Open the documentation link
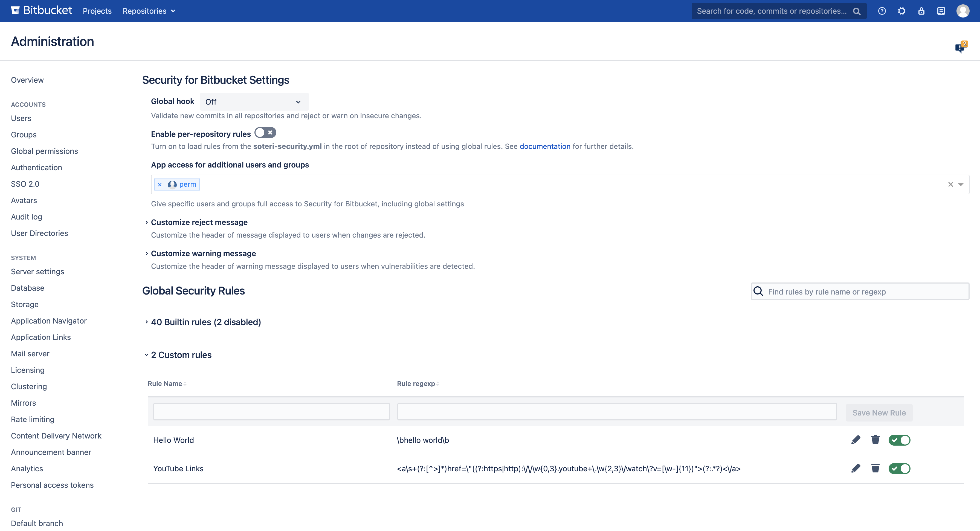Image resolution: width=980 pixels, height=531 pixels. pos(545,146)
